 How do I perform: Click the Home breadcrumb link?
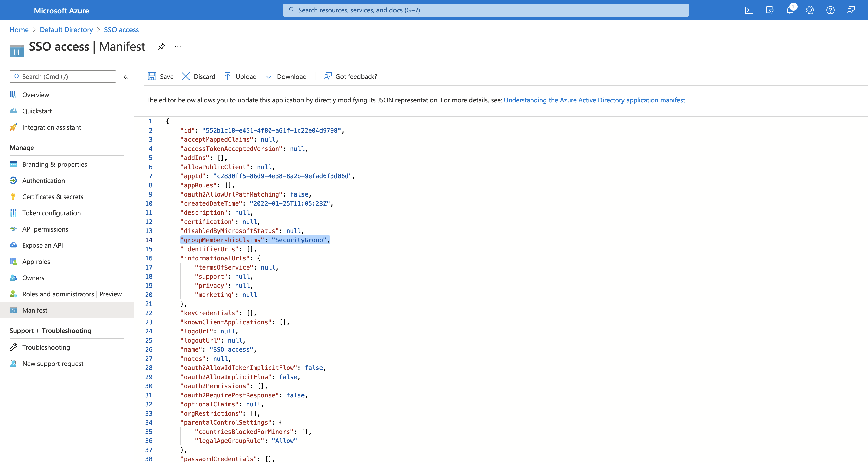pyautogui.click(x=19, y=30)
